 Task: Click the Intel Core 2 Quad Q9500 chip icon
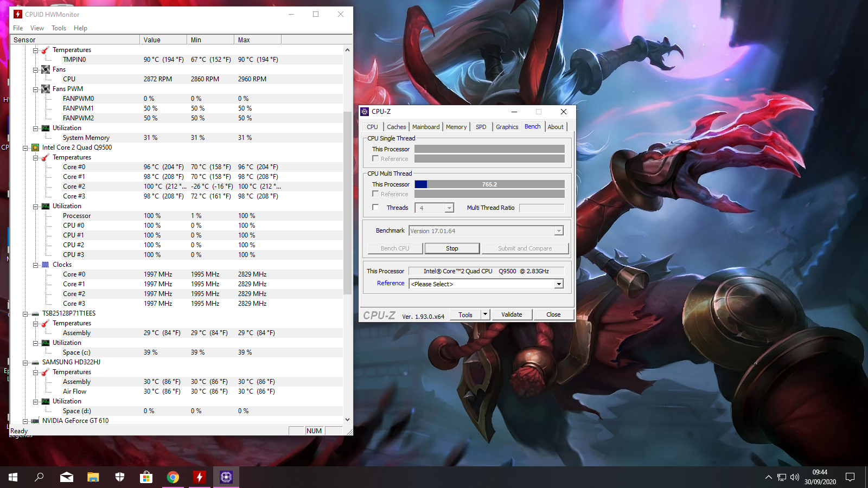35,147
